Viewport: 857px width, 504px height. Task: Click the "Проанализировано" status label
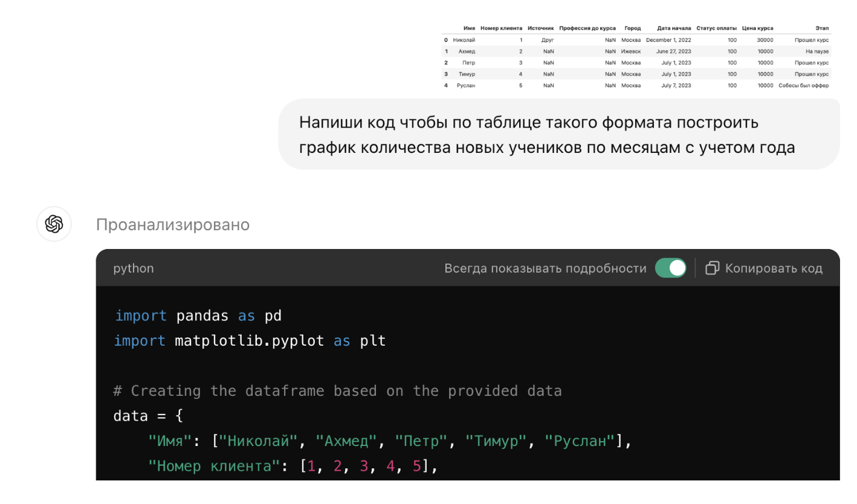(173, 225)
